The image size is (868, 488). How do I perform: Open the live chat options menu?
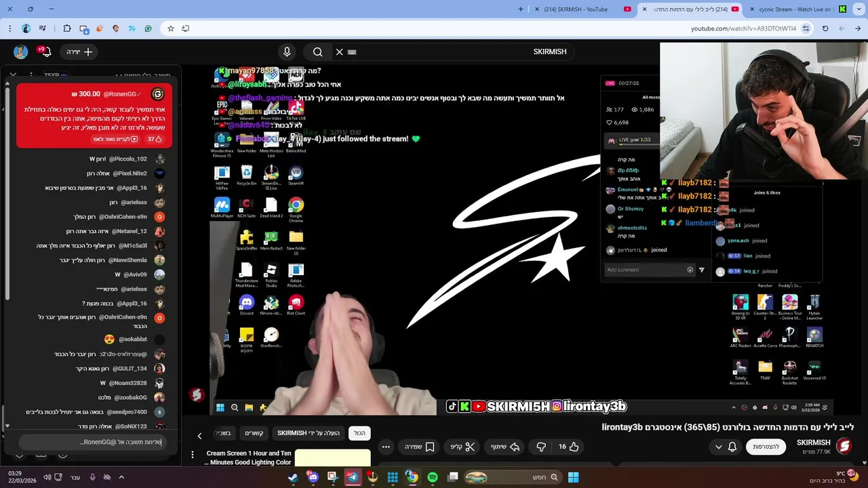coord(31,75)
